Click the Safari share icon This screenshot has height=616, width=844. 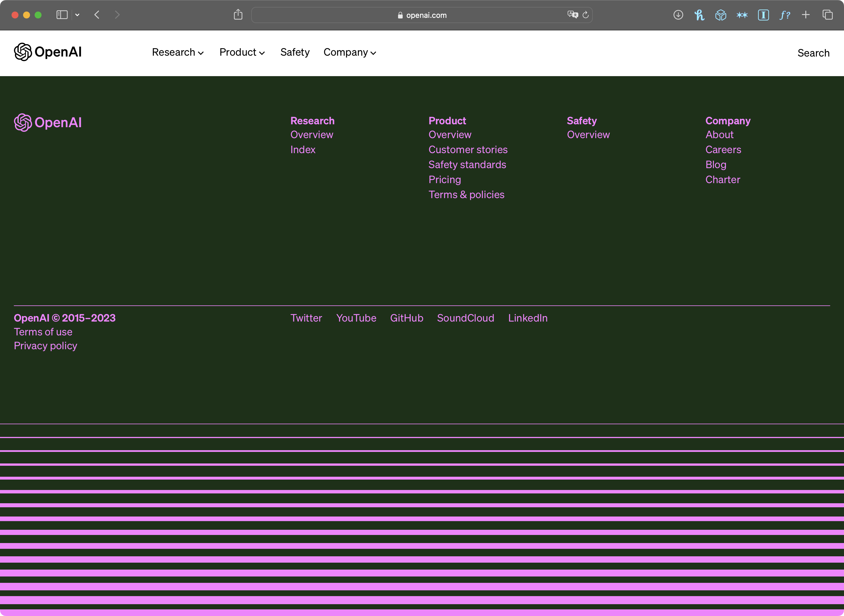tap(238, 15)
